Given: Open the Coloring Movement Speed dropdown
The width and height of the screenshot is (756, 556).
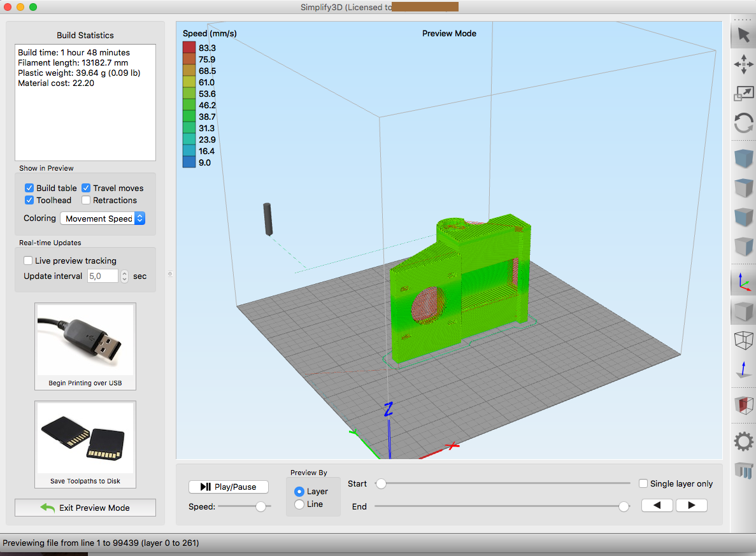Looking at the screenshot, I should click(x=103, y=218).
